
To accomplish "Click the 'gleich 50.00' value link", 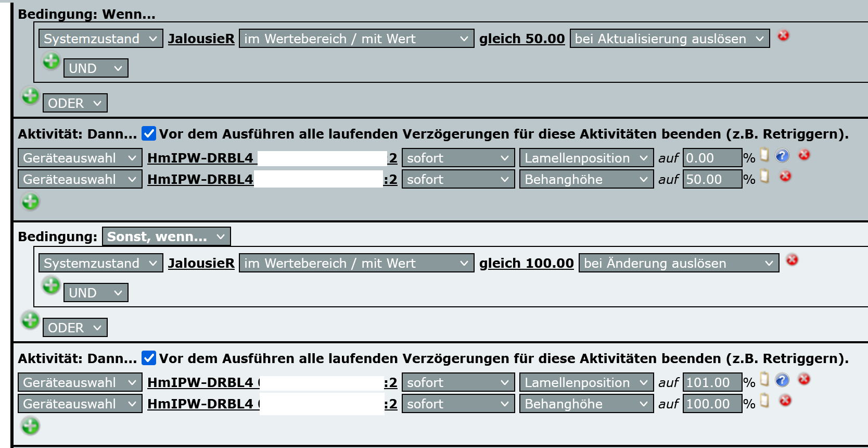I will pos(522,39).
